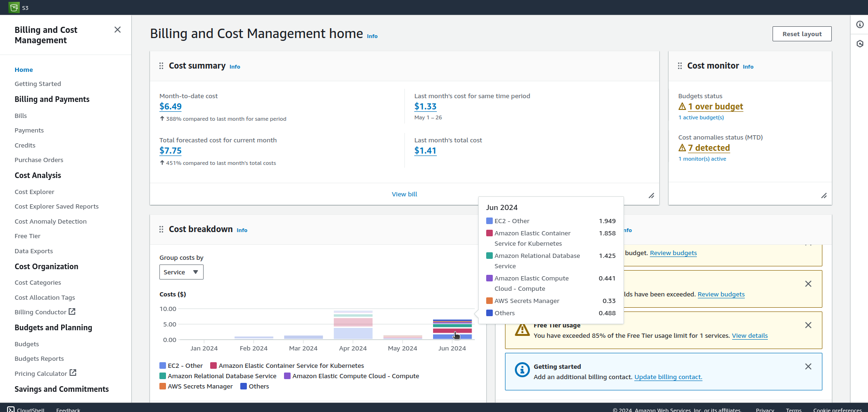The width and height of the screenshot is (868, 412).
Task: Click the Getting started info circle icon
Action: click(x=522, y=370)
